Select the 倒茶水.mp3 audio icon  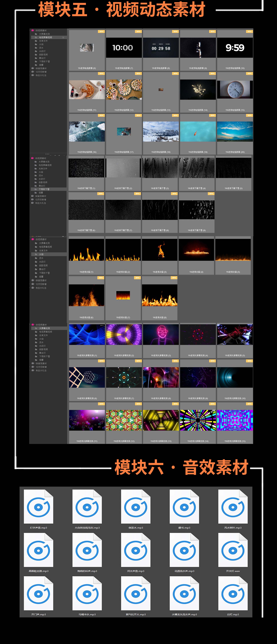point(136,506)
